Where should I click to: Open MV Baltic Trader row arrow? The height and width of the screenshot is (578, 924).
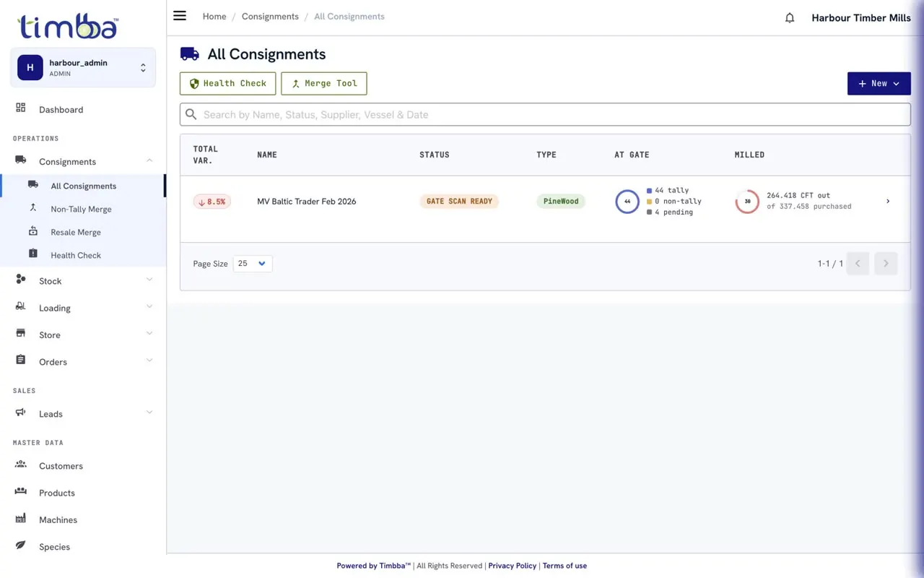pyautogui.click(x=888, y=202)
